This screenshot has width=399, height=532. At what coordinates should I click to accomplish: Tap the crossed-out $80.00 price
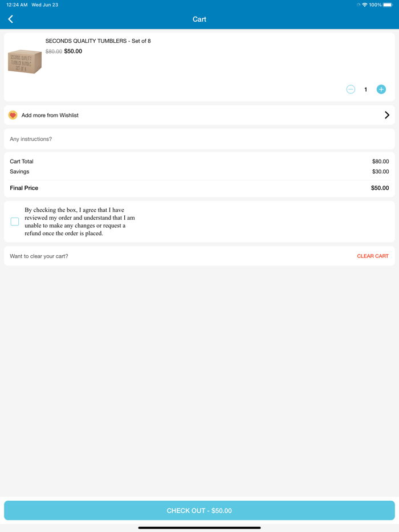click(x=54, y=51)
